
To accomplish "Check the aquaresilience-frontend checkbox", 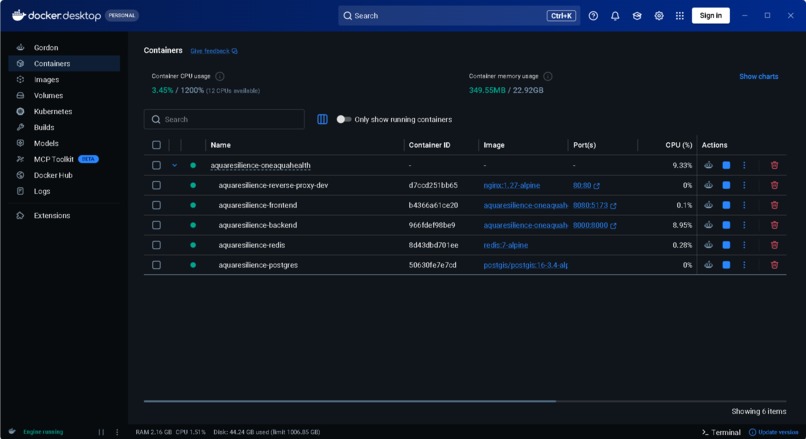I will point(156,205).
